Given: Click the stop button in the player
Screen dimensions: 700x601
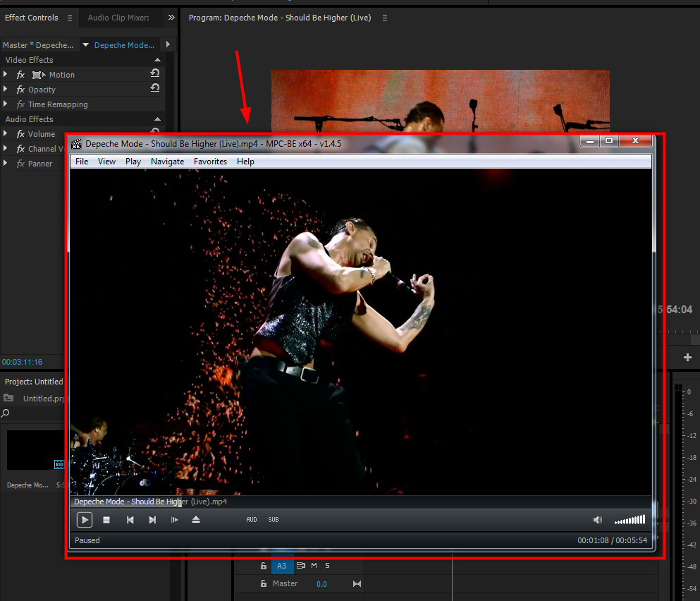Looking at the screenshot, I should [106, 520].
